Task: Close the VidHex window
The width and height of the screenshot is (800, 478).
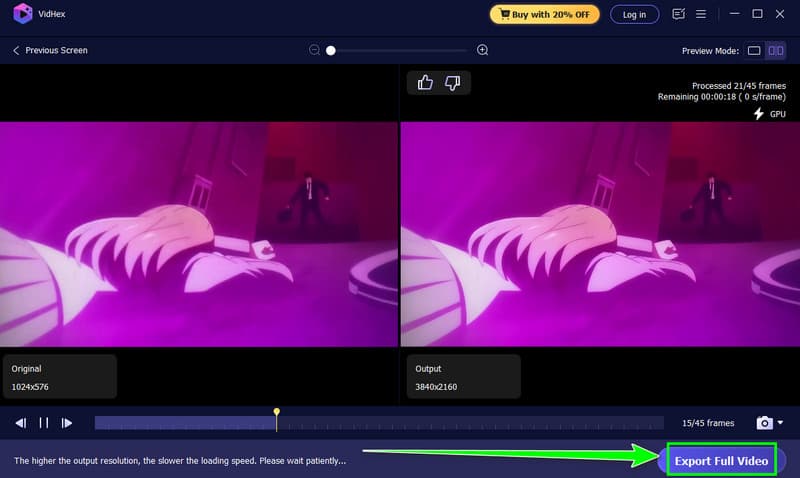Action: click(780, 14)
